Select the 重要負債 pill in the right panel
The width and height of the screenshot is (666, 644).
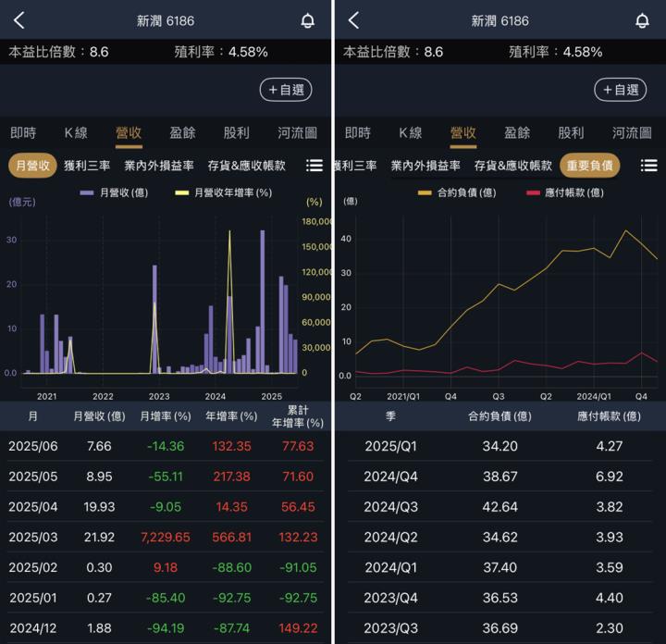coord(590,166)
